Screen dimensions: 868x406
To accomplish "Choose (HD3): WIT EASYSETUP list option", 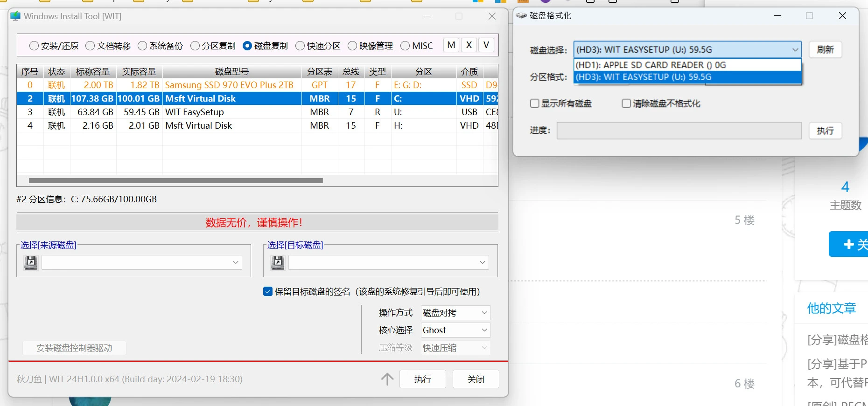I will click(x=687, y=77).
